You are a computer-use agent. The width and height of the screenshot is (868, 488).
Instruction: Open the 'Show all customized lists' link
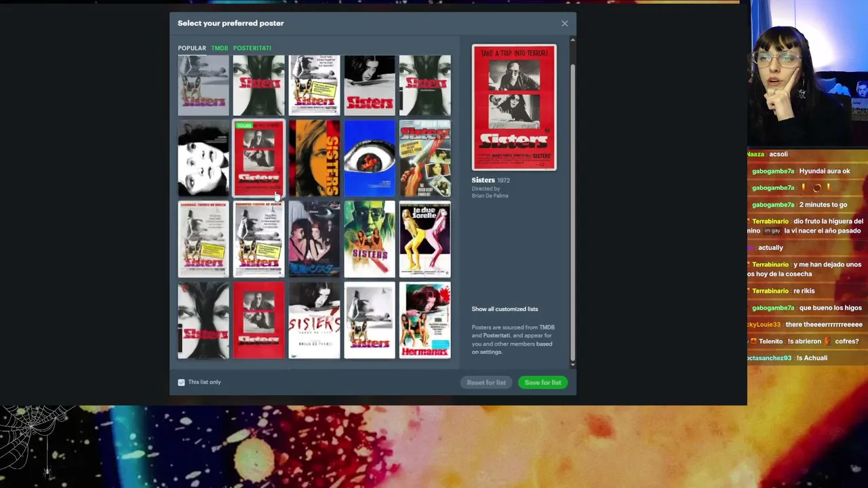coord(505,309)
